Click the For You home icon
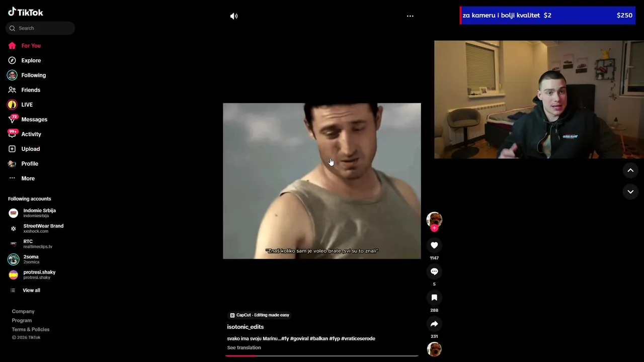The width and height of the screenshot is (644, 362). (x=12, y=46)
